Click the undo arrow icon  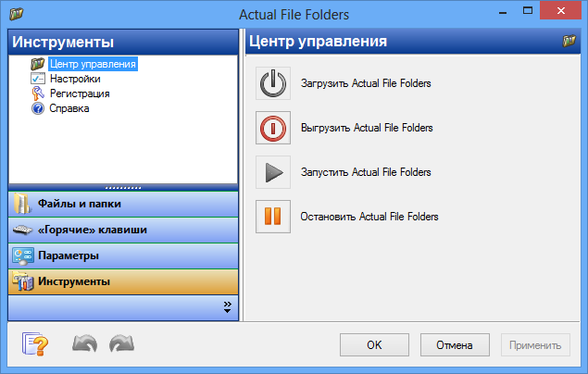84,345
